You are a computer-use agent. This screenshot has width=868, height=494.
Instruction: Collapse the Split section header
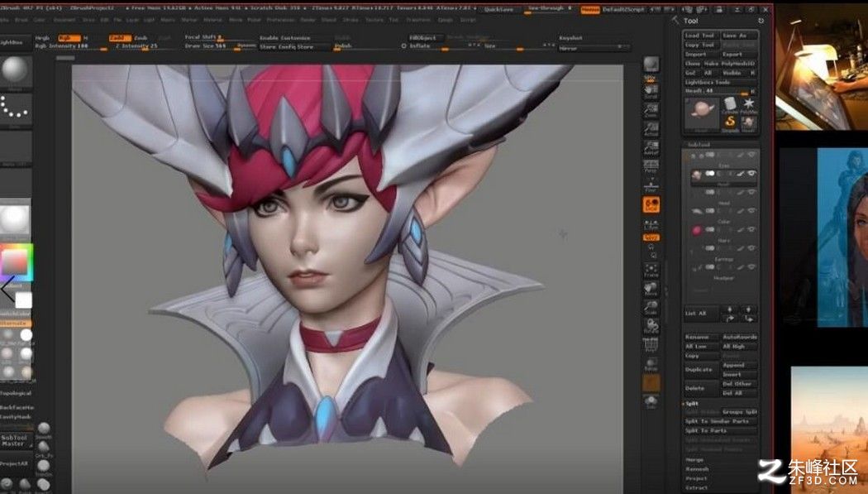click(x=692, y=404)
